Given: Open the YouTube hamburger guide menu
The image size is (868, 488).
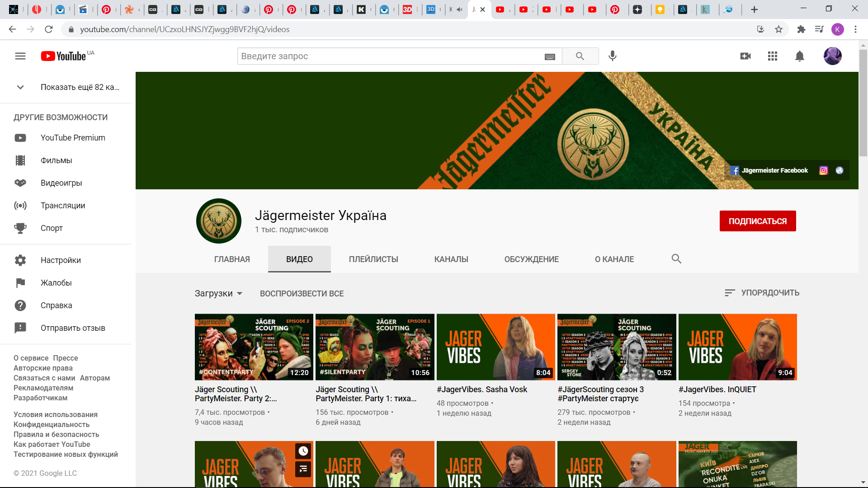Looking at the screenshot, I should (20, 56).
